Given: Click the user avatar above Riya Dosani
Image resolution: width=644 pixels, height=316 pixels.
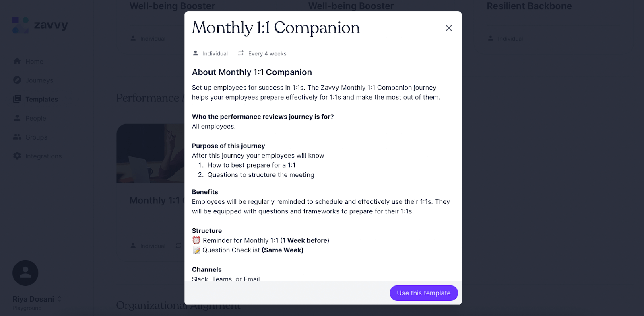Looking at the screenshot, I should (25, 273).
